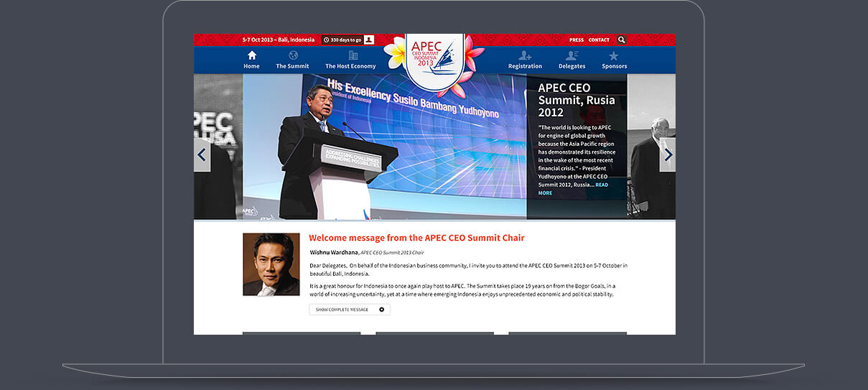The height and width of the screenshot is (390, 868).
Task: Click the PRESS link in top bar
Action: click(577, 40)
